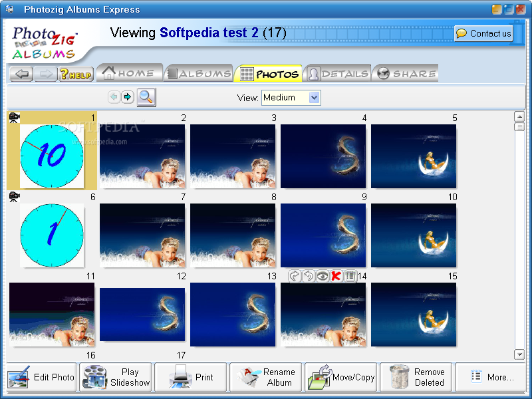Switch to the Albums tab

tap(199, 73)
